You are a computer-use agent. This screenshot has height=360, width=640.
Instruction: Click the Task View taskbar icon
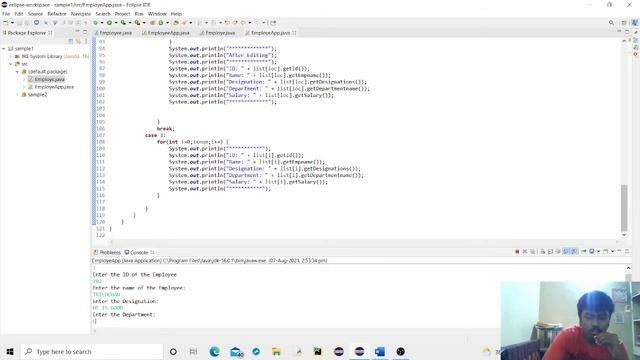(x=193, y=351)
